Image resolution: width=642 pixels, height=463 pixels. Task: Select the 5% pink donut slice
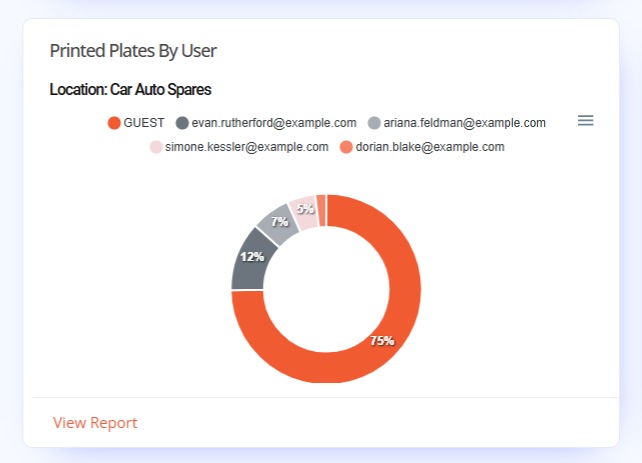pyautogui.click(x=305, y=213)
